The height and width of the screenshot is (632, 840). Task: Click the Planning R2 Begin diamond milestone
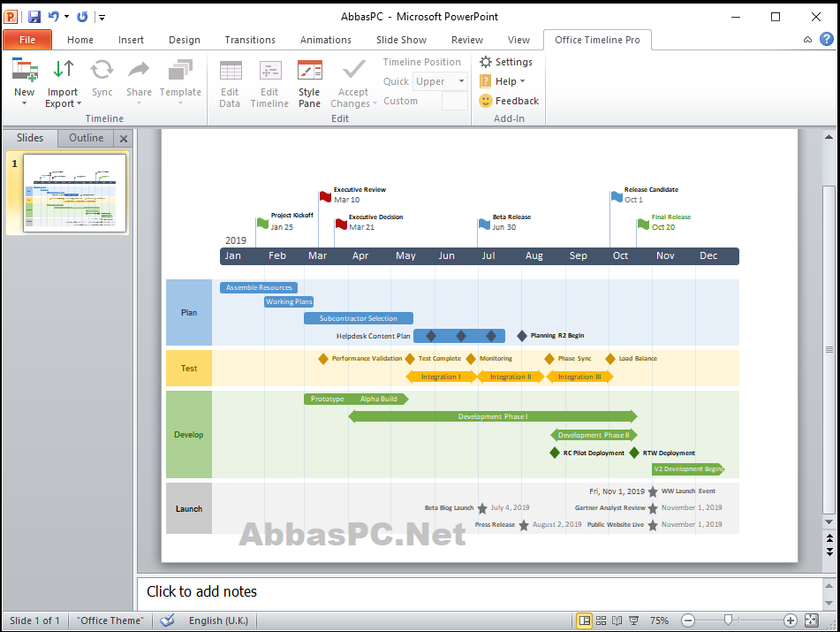(x=522, y=336)
